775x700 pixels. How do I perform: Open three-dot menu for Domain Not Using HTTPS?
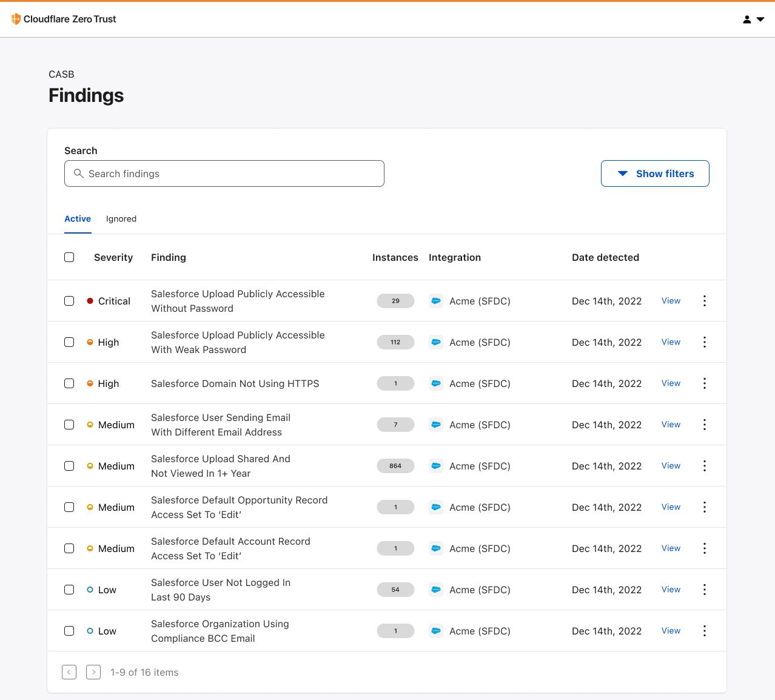pyautogui.click(x=705, y=383)
